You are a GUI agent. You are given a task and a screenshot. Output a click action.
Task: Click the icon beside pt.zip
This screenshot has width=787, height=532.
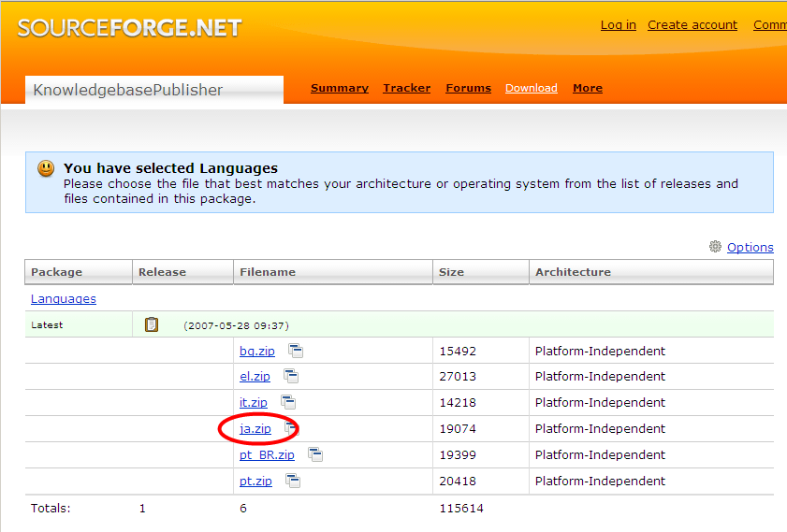(293, 481)
